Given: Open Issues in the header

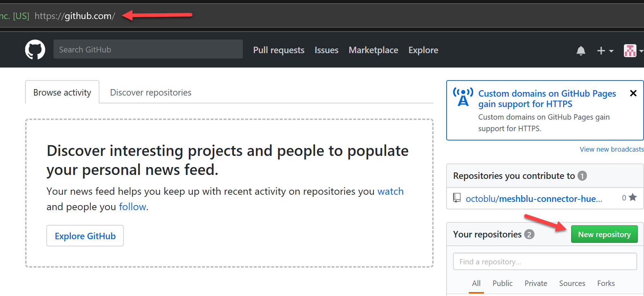Looking at the screenshot, I should click(326, 50).
